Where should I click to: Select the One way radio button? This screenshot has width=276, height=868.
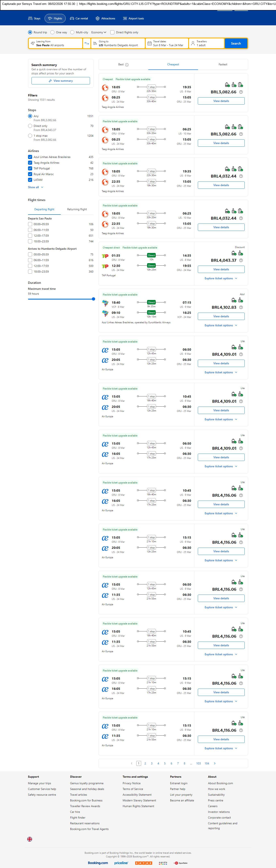tap(52, 32)
